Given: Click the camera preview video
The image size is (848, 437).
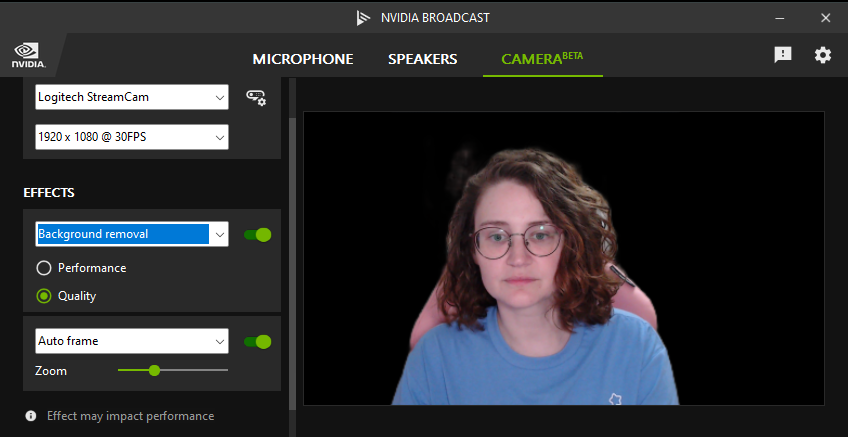Looking at the screenshot, I should tap(564, 258).
